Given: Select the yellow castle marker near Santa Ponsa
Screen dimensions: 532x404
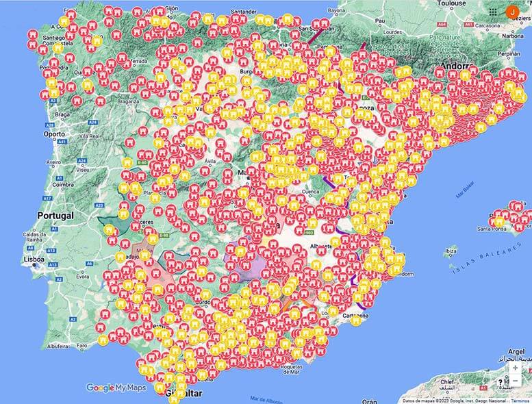Looking at the screenshot, I should [x=499, y=222].
